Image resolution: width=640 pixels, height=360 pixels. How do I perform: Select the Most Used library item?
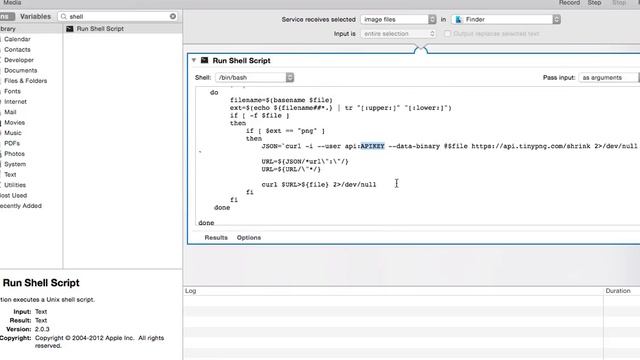click(13, 195)
